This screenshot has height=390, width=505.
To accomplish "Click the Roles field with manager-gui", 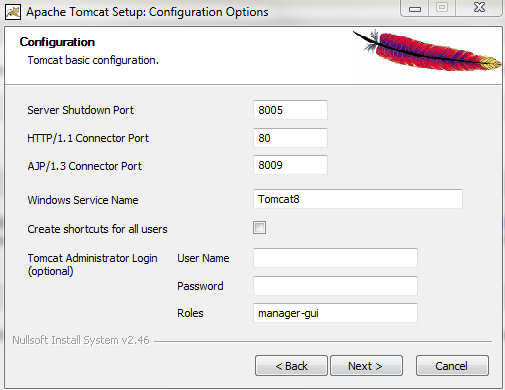I will 335,313.
